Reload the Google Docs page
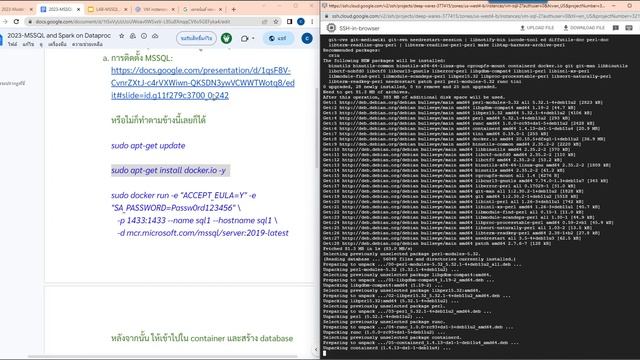The height and width of the screenshot is (360, 640). click(16, 21)
